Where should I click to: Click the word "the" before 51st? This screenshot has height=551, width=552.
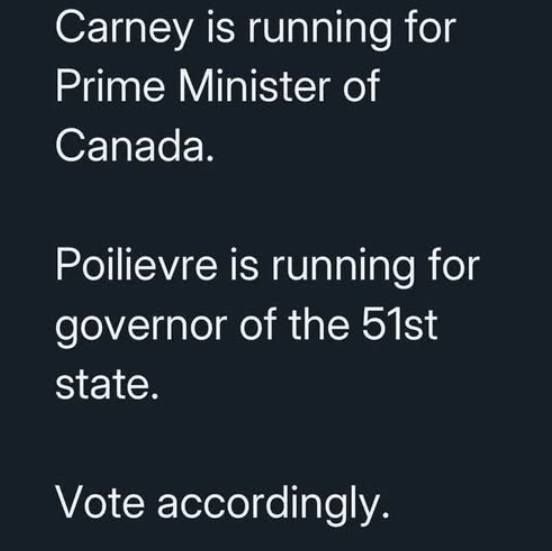click(x=319, y=324)
